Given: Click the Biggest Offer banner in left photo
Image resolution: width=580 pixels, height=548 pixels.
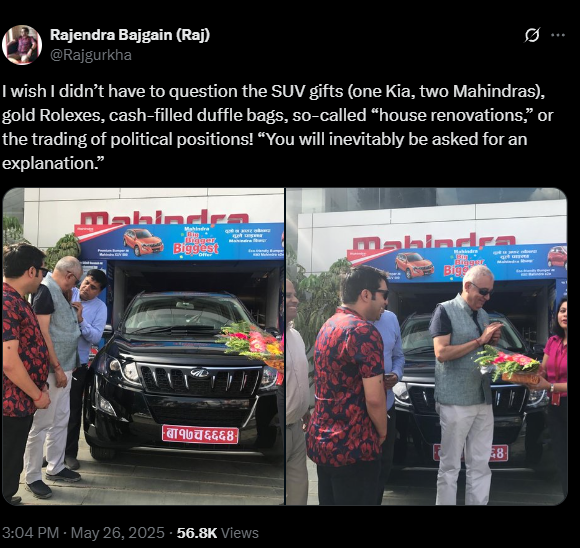Looking at the screenshot, I should tap(196, 242).
